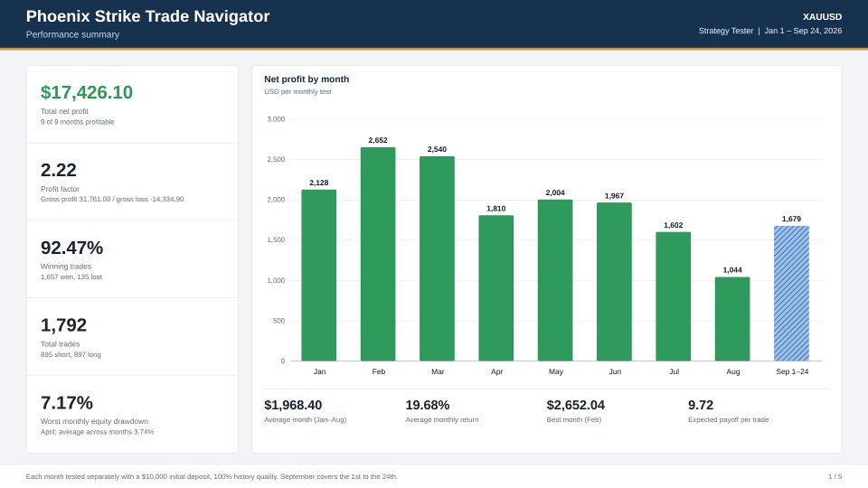The image size is (868, 488).
Task: Click the 'Net profit by month' chart title
Action: click(x=307, y=80)
